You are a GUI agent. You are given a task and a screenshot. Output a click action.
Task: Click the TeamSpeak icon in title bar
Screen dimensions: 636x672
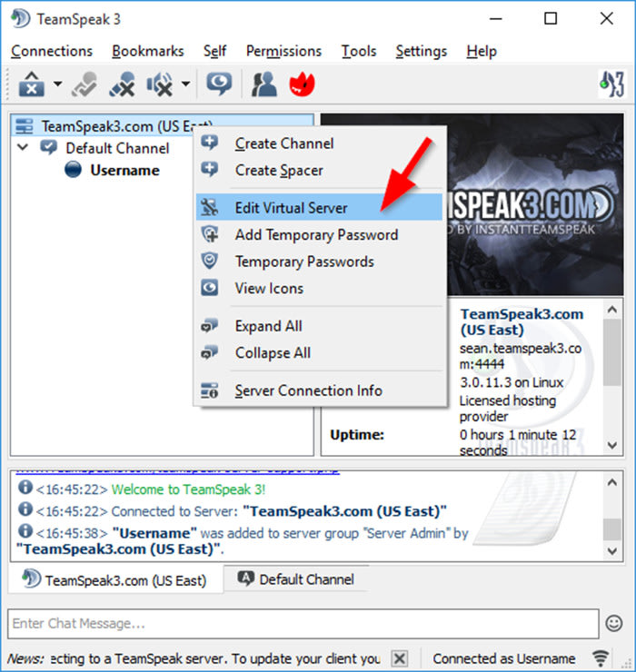pos(21,19)
